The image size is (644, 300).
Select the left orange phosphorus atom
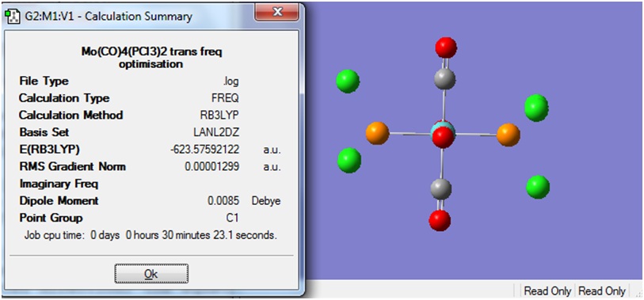coord(377,133)
